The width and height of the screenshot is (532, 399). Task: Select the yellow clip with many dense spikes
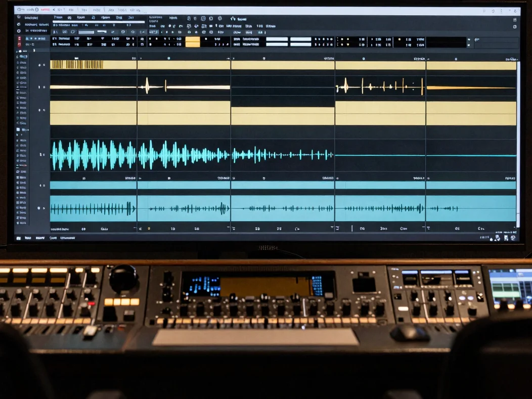pyautogui.click(x=380, y=86)
